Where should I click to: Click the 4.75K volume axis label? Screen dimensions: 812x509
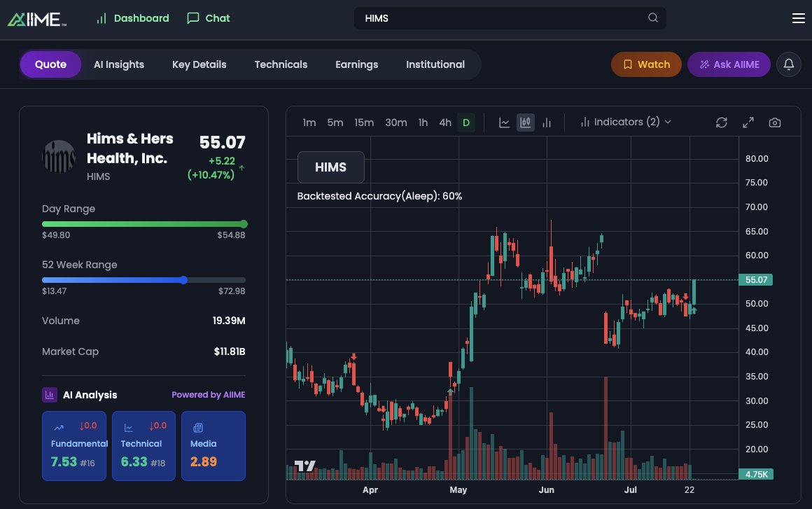(x=755, y=474)
